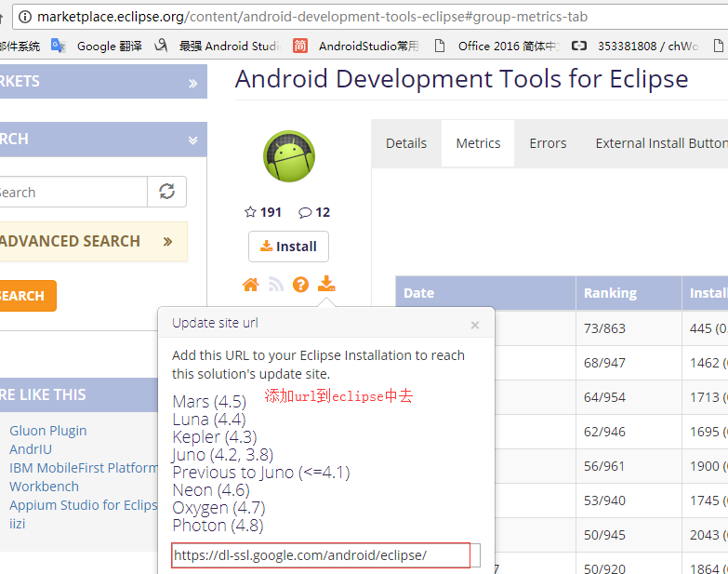
Task: Click the update site download icon
Action: point(326,284)
